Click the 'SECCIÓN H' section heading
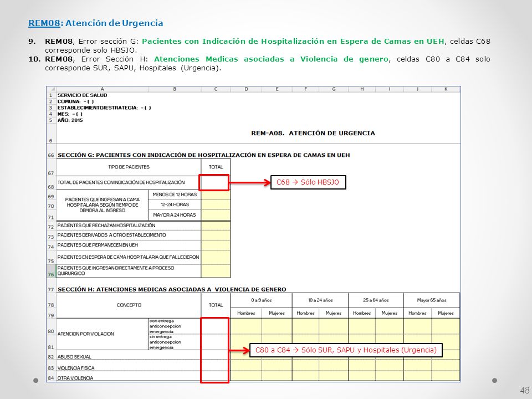532x399 pixels. [172, 289]
